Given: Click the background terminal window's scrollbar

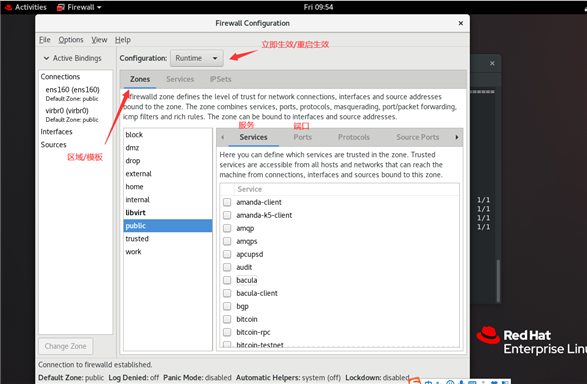Looking at the screenshot, I should [x=498, y=281].
